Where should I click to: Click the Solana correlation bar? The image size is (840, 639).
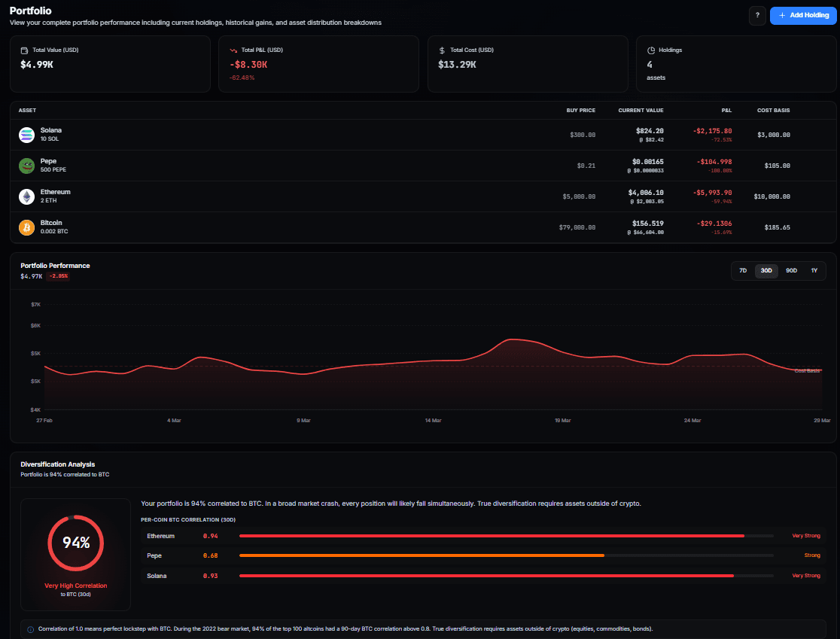tap(507, 576)
